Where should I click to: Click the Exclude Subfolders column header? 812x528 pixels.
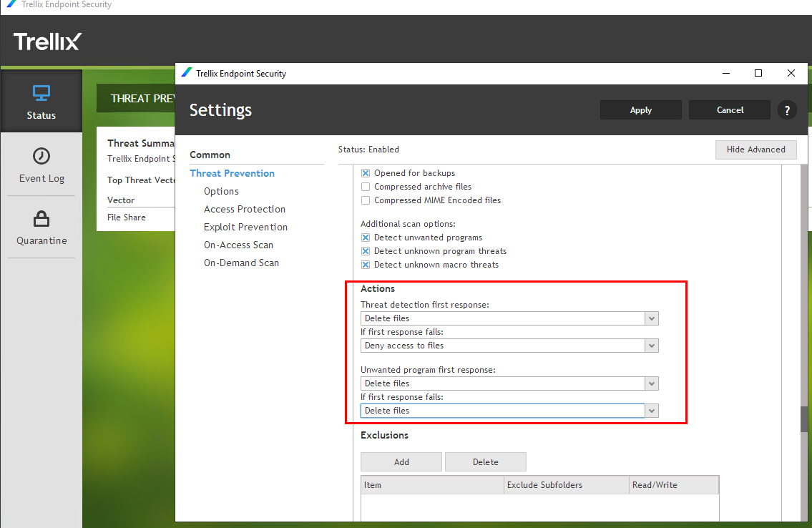pyautogui.click(x=567, y=485)
